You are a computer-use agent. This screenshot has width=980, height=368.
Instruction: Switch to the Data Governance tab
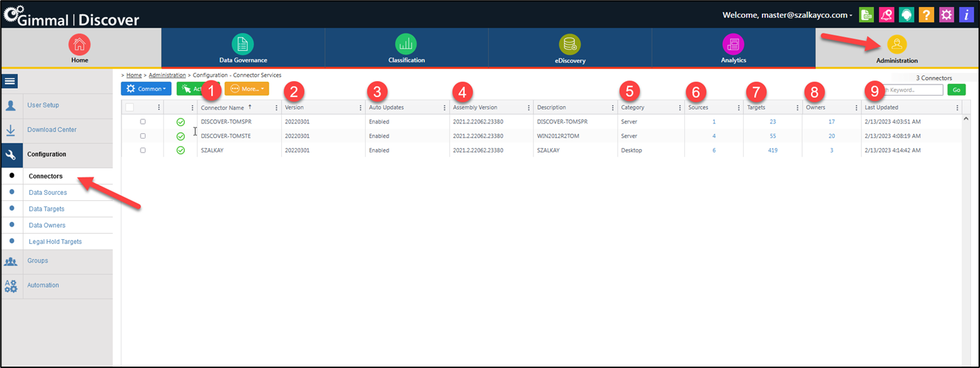coord(243,49)
